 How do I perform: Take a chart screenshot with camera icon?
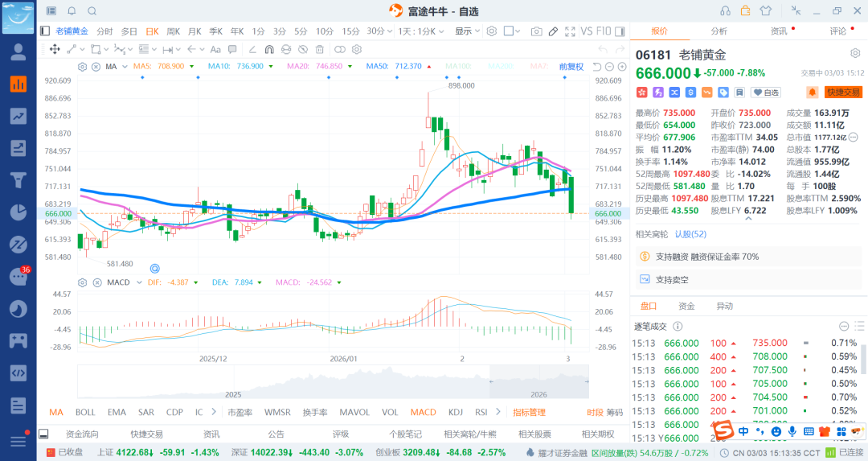[536, 31]
